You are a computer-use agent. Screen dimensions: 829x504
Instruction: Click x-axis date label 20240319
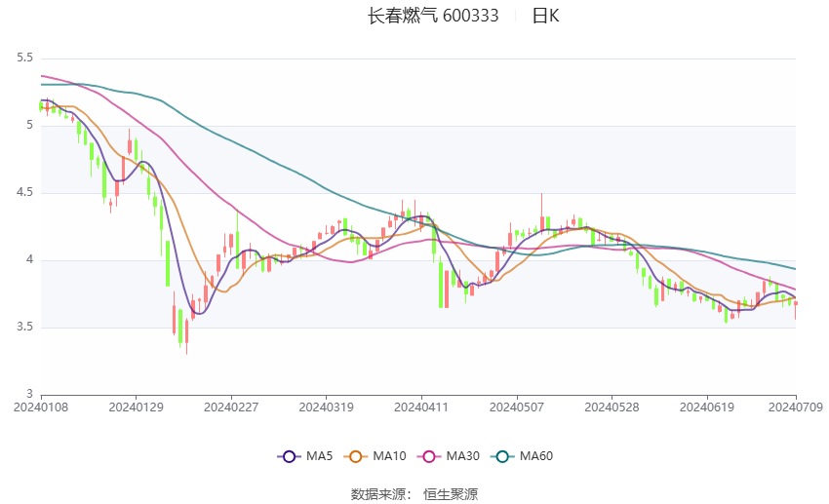tap(326, 407)
